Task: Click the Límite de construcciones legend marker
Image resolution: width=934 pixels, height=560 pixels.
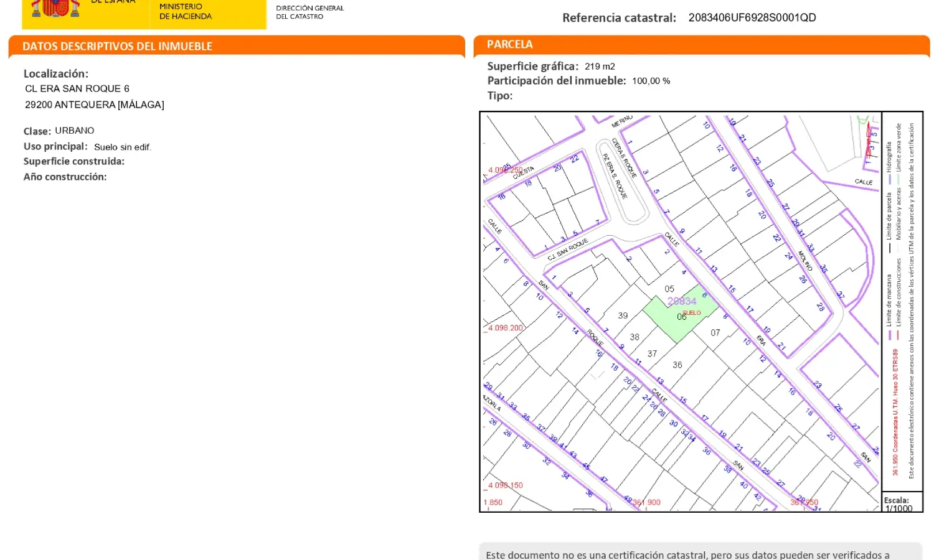Action: click(x=899, y=335)
